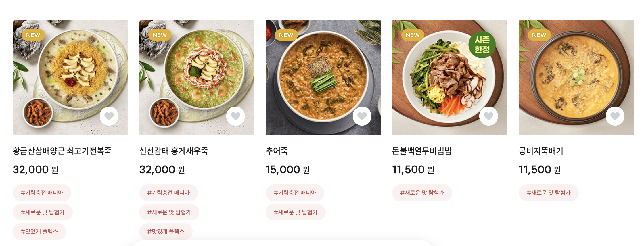The width and height of the screenshot is (644, 246).
Task: Select #기력충전 매니아 tag under 황금산삼배양근 쇠고기전복죽
Action: tap(42, 193)
